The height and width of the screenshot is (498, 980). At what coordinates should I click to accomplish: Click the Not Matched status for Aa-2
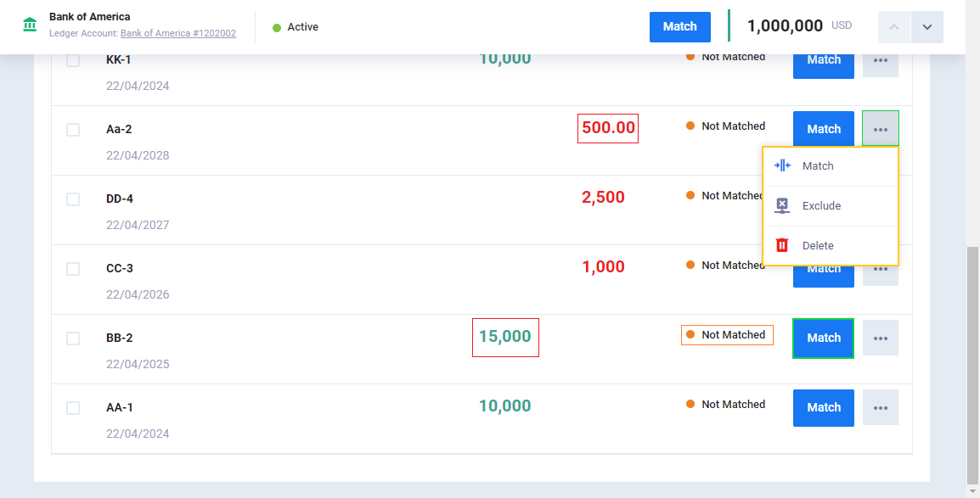coord(725,126)
